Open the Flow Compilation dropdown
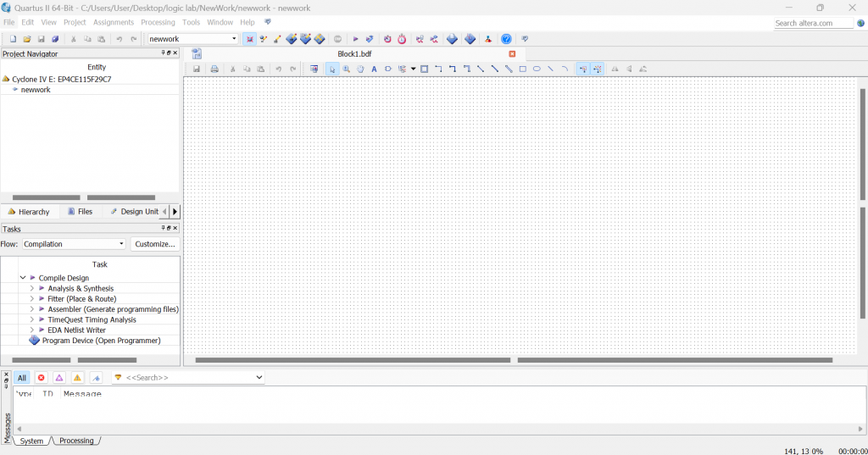This screenshot has height=455, width=868. 121,244
